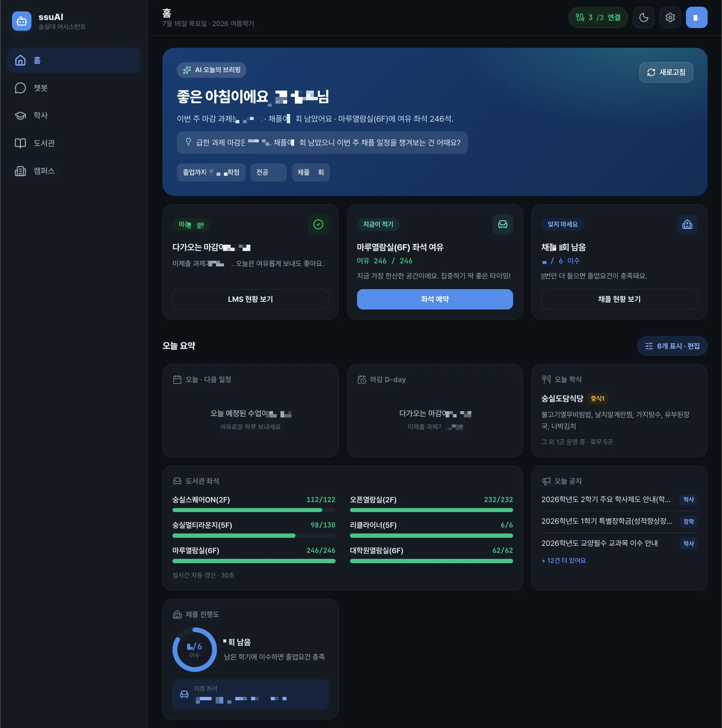The image size is (722, 728).
Task: Toggle dark mode with moon icon
Action: [x=644, y=17]
